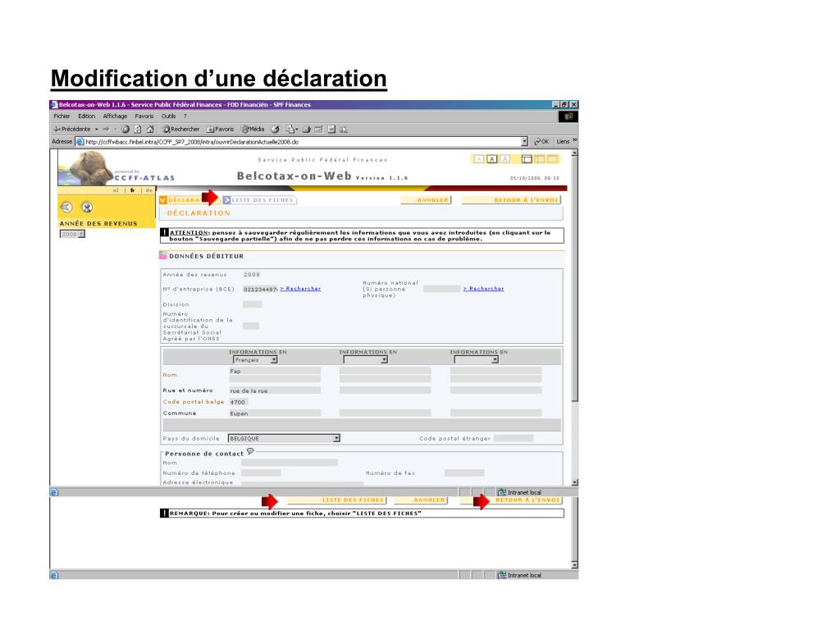Click the top Annuler button
The height and width of the screenshot is (630, 840).
[x=426, y=200]
